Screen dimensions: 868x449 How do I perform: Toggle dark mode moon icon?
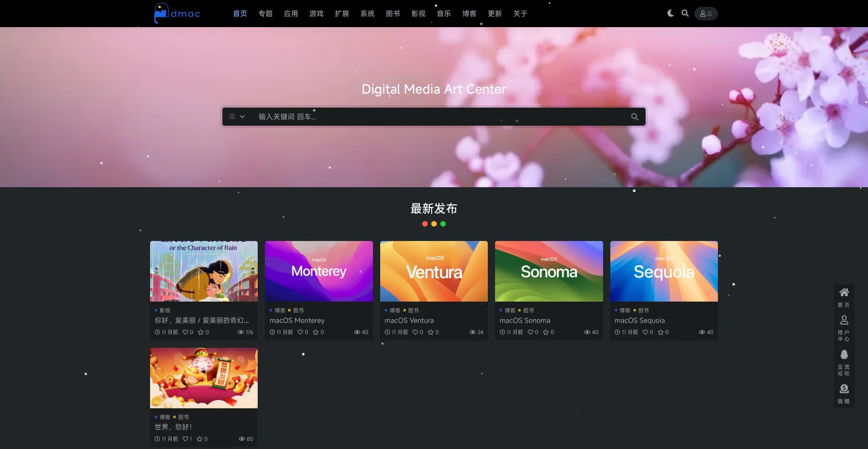[x=671, y=13]
